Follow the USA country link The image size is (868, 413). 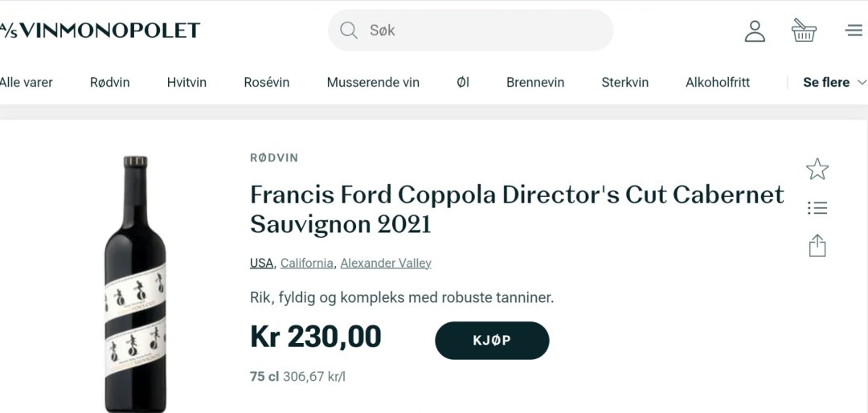262,263
